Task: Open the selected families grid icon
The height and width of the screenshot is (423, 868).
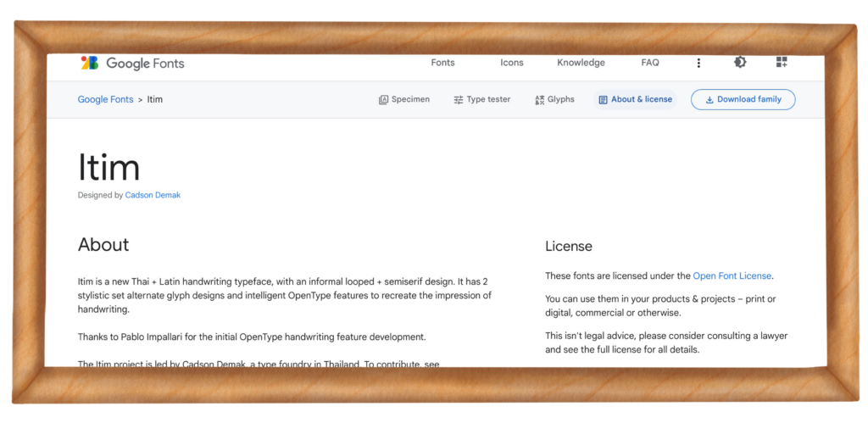Action: (x=782, y=63)
